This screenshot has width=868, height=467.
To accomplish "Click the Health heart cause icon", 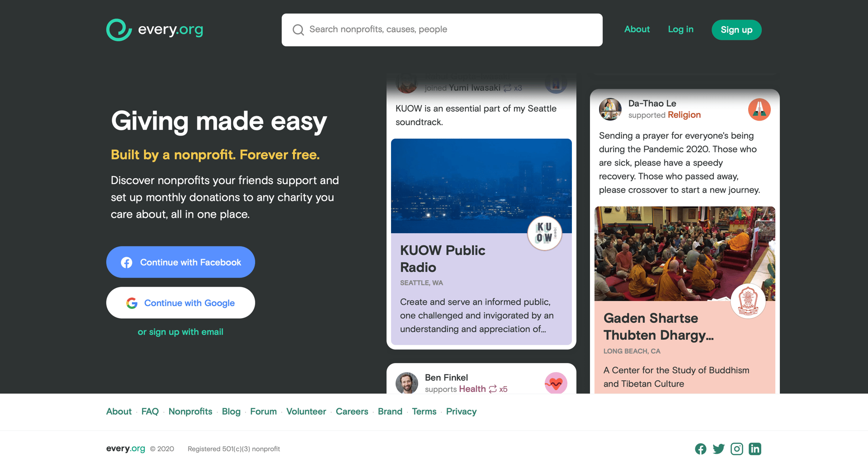I will point(556,383).
